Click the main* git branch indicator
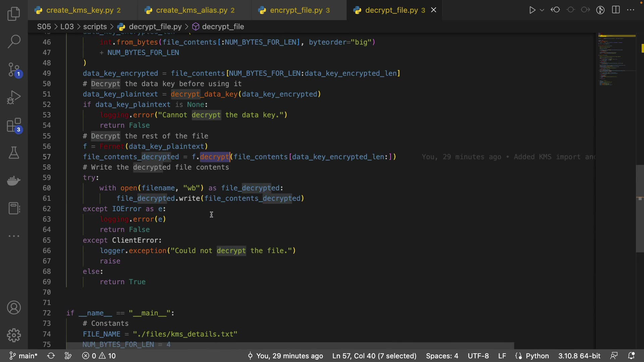 pos(23,356)
